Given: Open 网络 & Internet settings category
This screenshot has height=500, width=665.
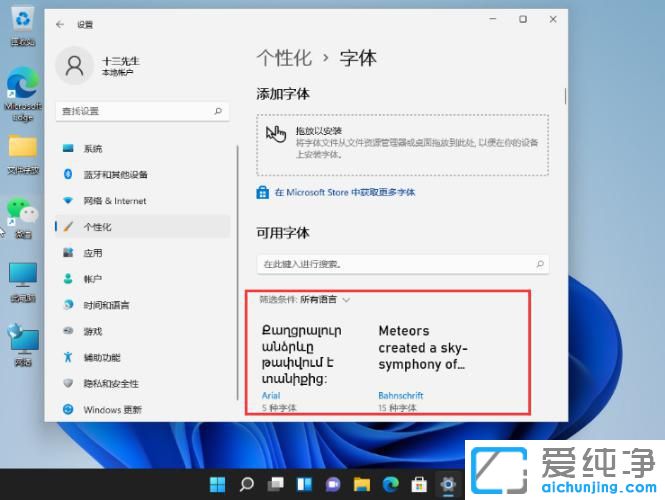Looking at the screenshot, I should (142, 201).
